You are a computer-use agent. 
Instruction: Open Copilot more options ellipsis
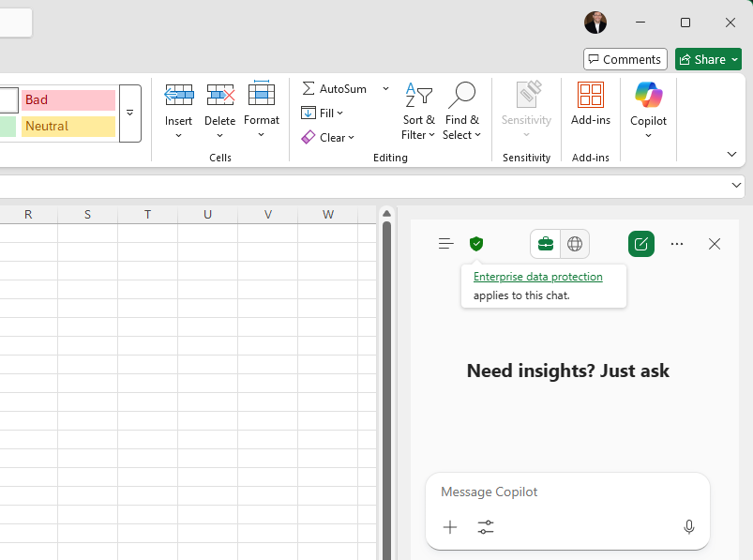pyautogui.click(x=677, y=244)
